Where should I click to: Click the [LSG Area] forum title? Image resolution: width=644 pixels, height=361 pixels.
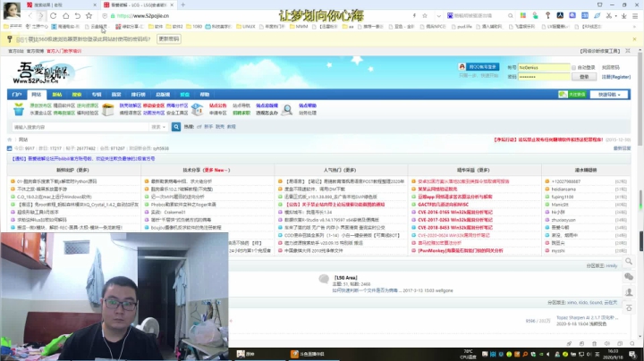(x=346, y=278)
